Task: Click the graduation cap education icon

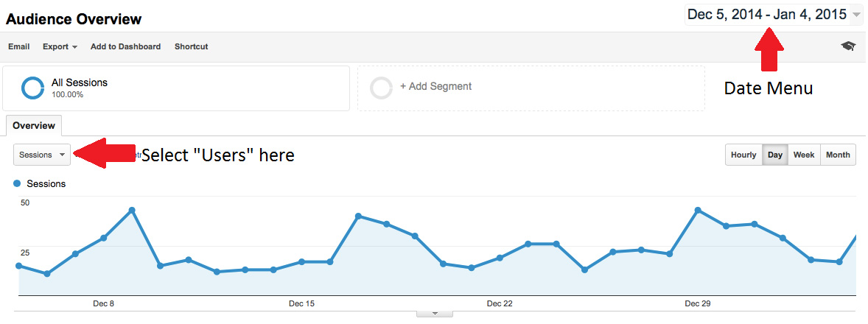Action: coord(848,46)
